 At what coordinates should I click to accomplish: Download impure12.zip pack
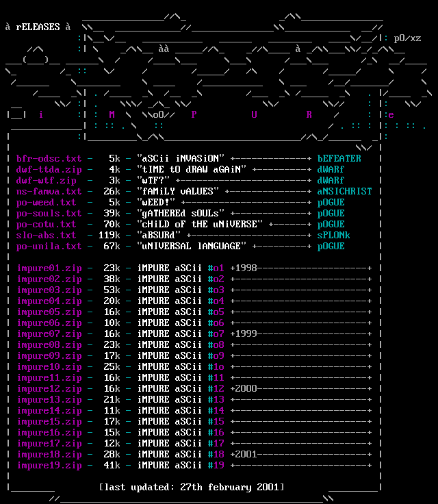coord(49,388)
